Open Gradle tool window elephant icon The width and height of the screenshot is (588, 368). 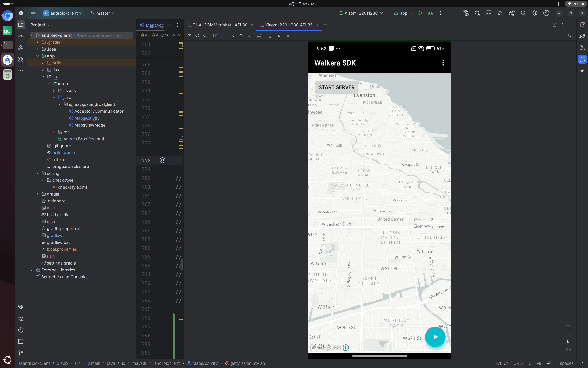click(x=582, y=36)
